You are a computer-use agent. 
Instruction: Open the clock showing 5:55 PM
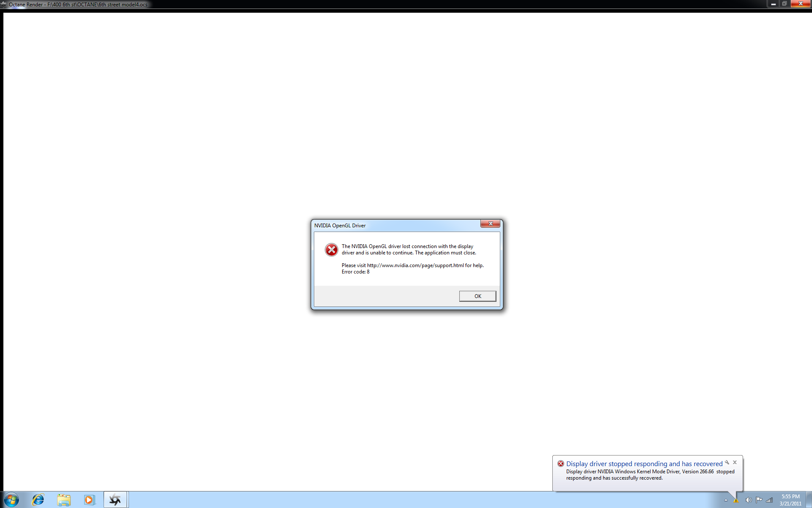coord(790,500)
